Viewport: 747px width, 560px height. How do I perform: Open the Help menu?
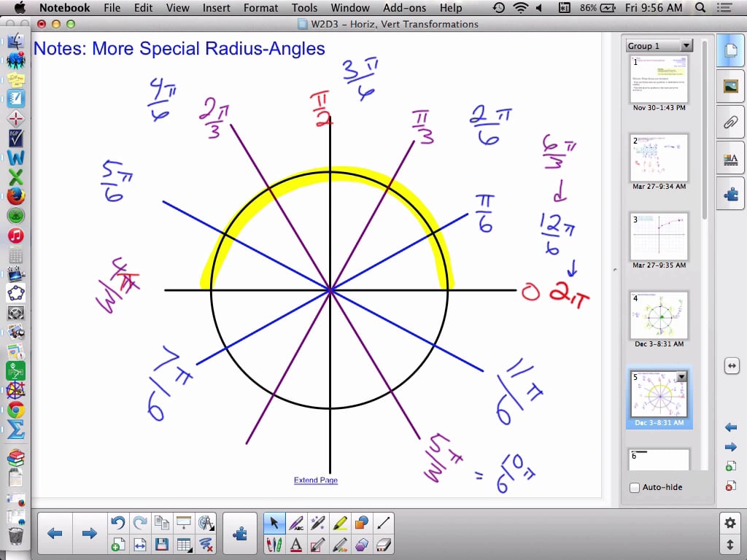(x=451, y=7)
